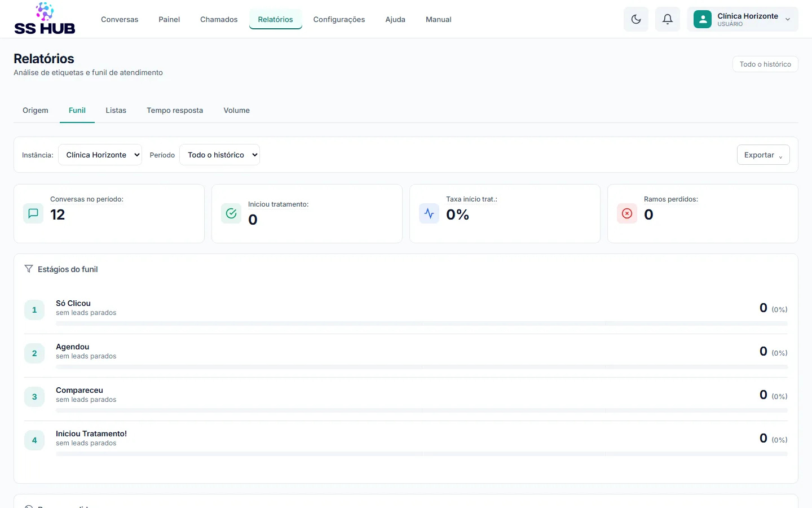Open the Clínica Horizonte user account menu
This screenshot has height=508, width=812.
tap(743, 19)
